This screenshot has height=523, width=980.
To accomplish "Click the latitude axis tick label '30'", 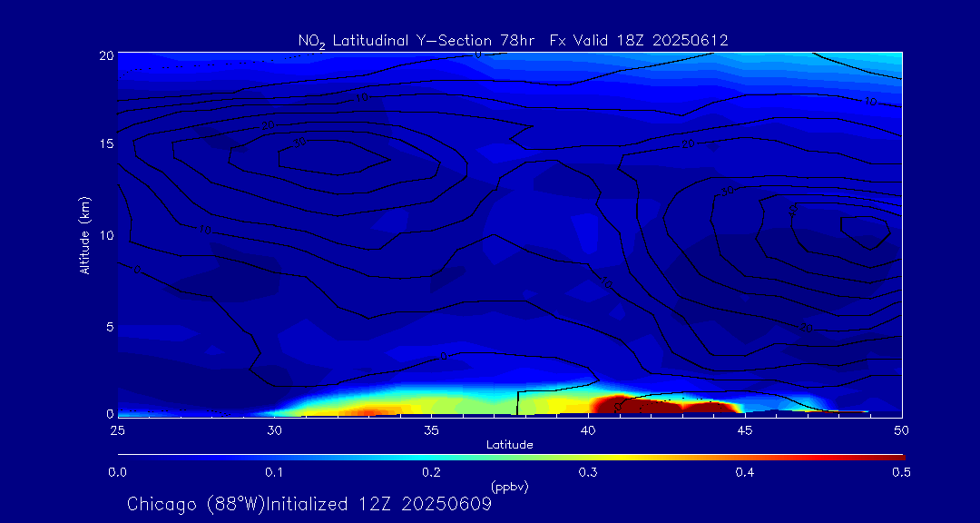I will click(x=274, y=430).
